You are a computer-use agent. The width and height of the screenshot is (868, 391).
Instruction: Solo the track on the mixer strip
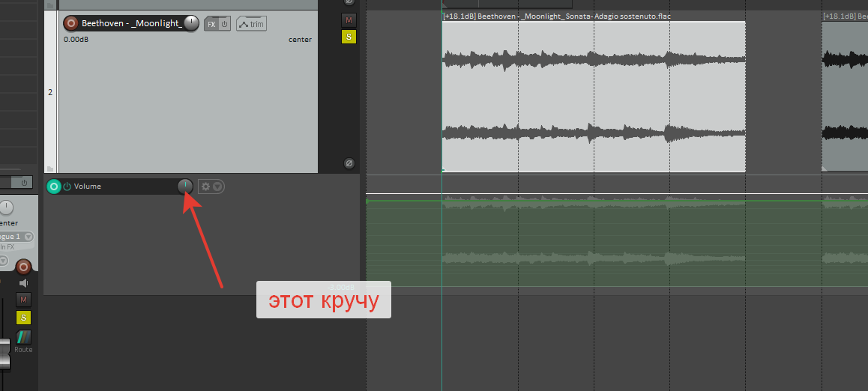pos(23,318)
